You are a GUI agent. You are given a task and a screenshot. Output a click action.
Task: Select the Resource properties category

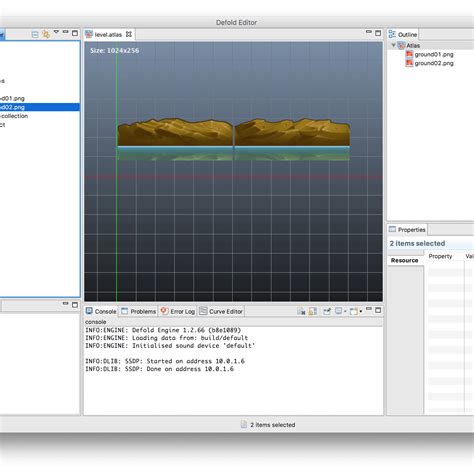tap(405, 260)
